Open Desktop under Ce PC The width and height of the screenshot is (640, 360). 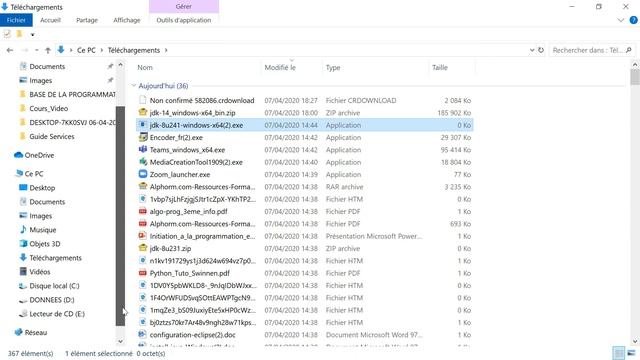[x=42, y=188]
